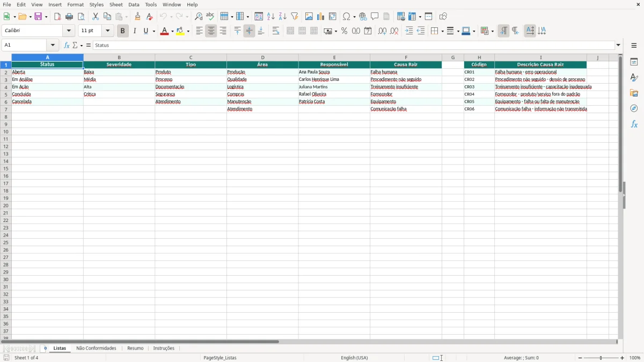Add a decimal place
The height and width of the screenshot is (362, 644).
(x=382, y=31)
